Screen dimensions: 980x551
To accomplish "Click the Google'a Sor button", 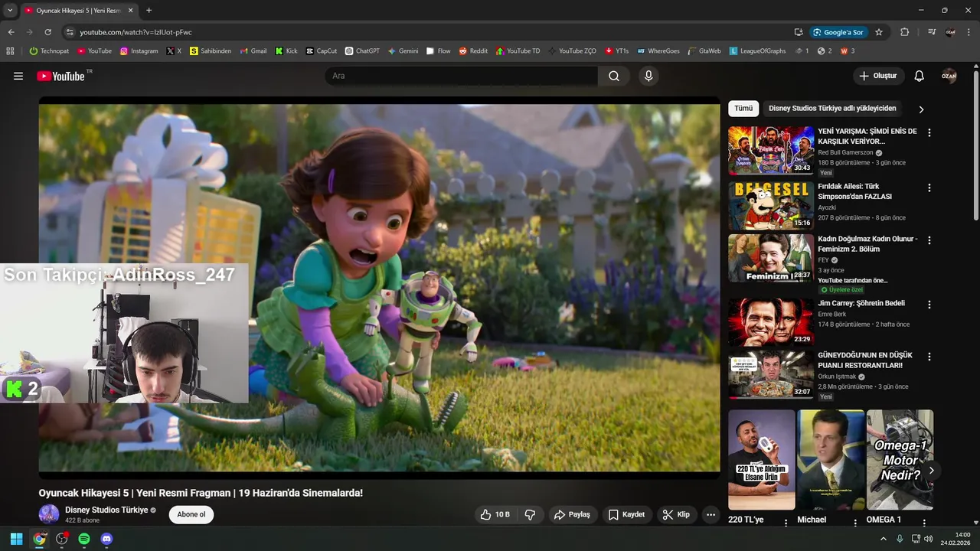I will (838, 32).
